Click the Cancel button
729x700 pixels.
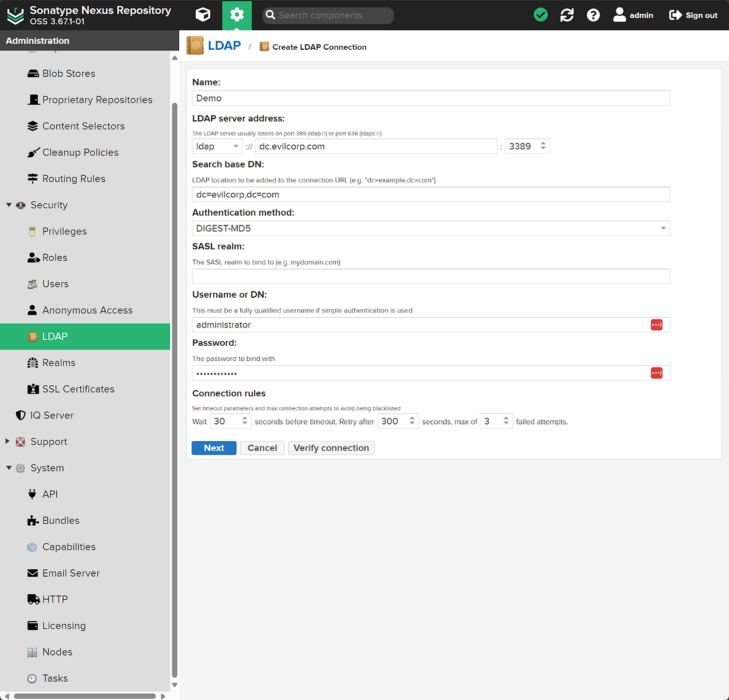[262, 448]
